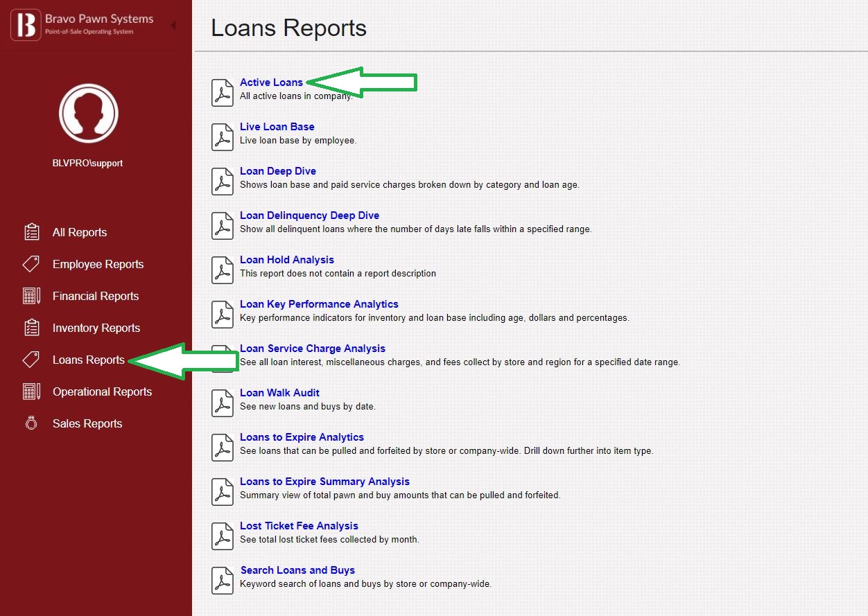Collapse the sidebar with the arrow toggle
Screen dimensions: 868x616
(173, 25)
